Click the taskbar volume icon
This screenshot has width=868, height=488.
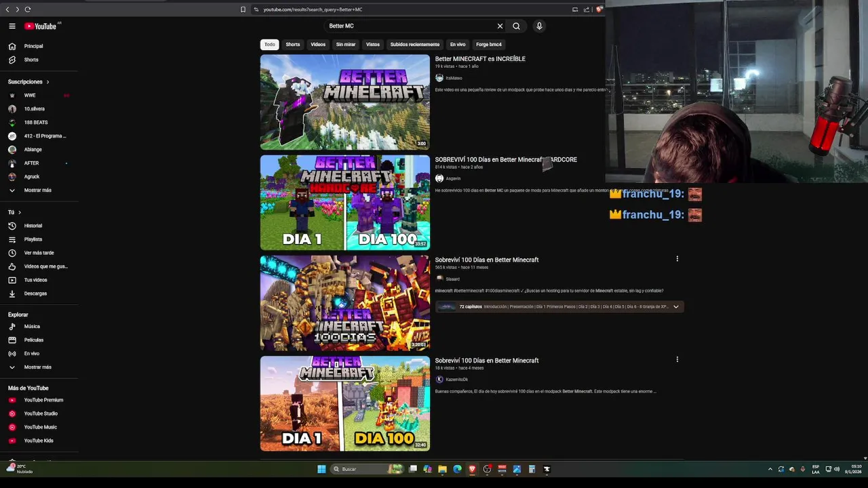(x=836, y=469)
